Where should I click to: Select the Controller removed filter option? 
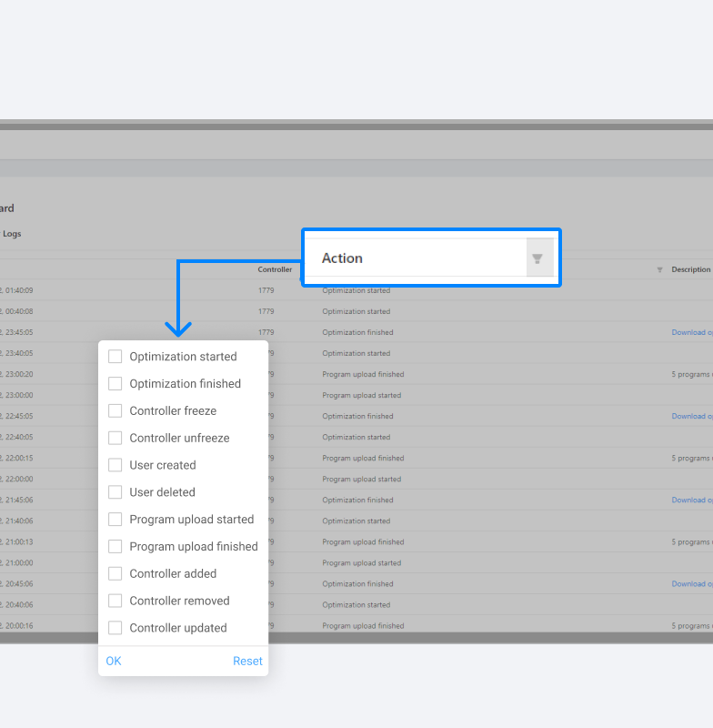pyautogui.click(x=115, y=601)
